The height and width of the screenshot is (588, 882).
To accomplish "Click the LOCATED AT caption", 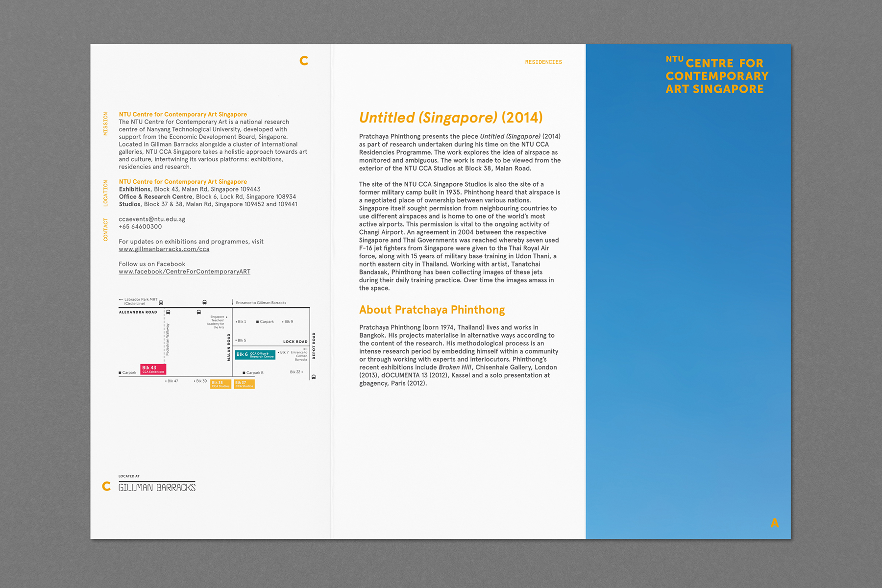I will [129, 476].
